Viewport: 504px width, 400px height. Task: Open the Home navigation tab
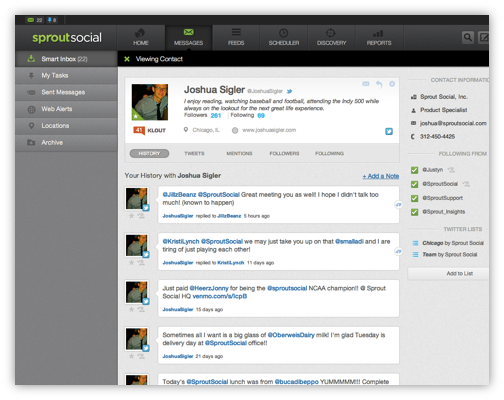[x=141, y=38]
